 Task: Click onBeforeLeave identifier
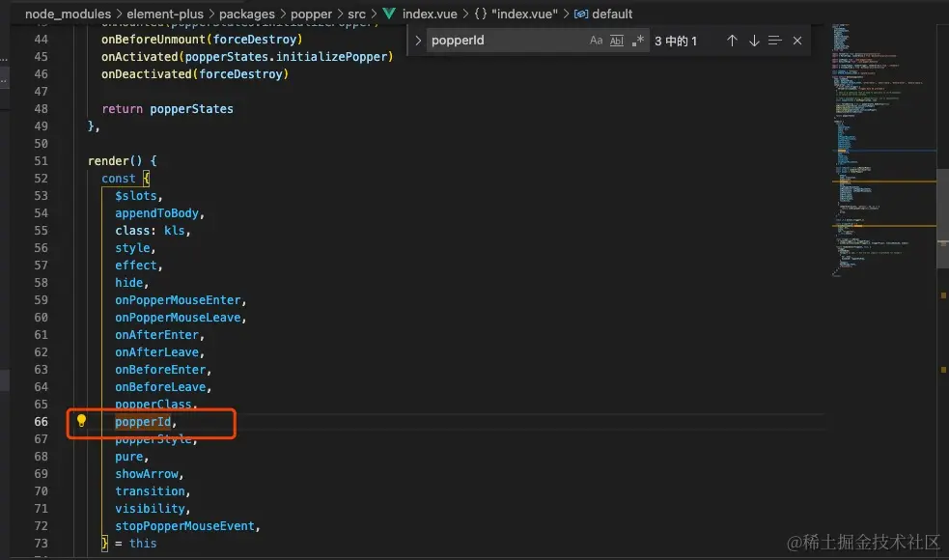pos(160,387)
